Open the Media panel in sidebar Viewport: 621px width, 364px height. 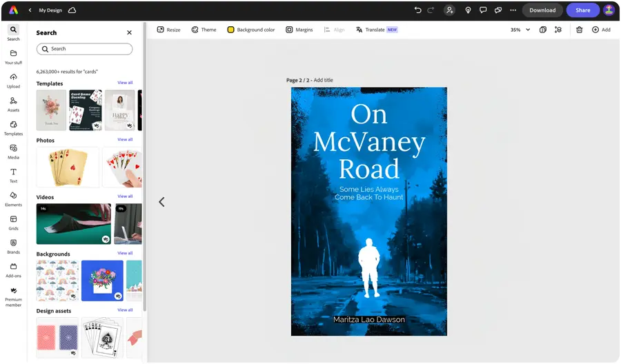[x=13, y=151]
